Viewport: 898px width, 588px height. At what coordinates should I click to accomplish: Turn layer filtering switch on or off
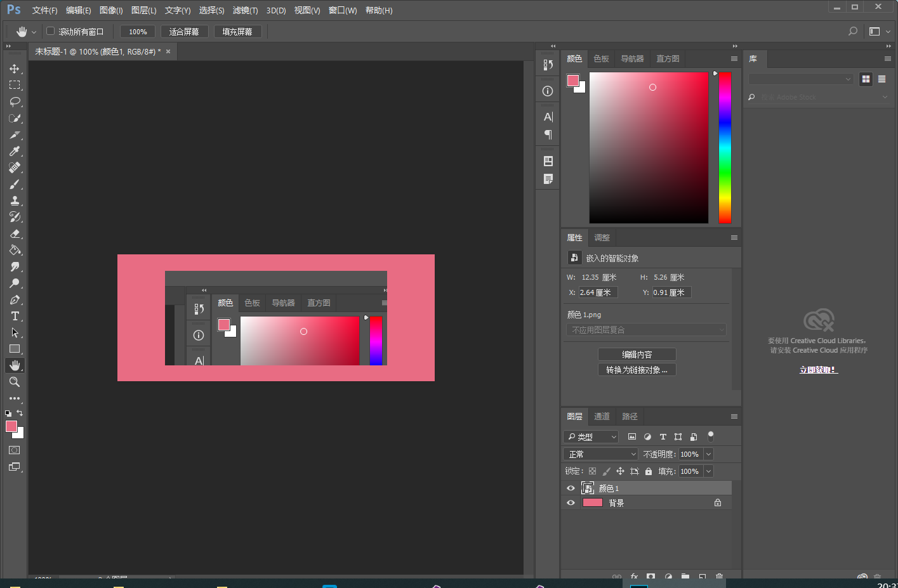point(711,436)
